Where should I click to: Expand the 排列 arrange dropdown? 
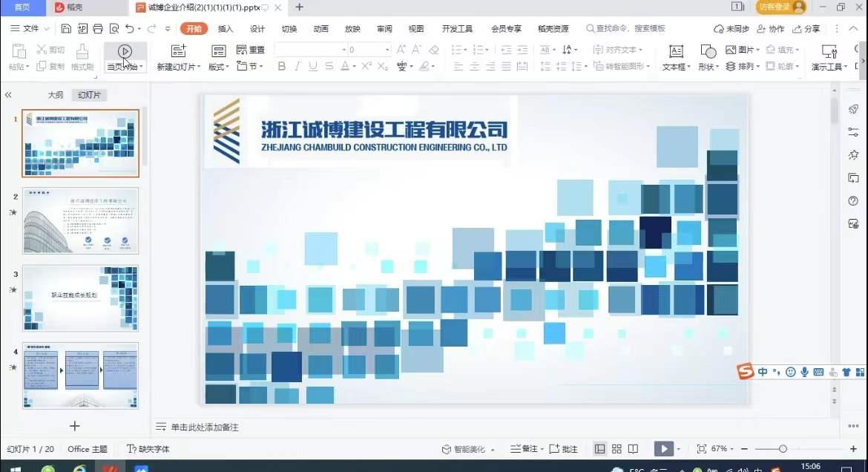pos(757,67)
